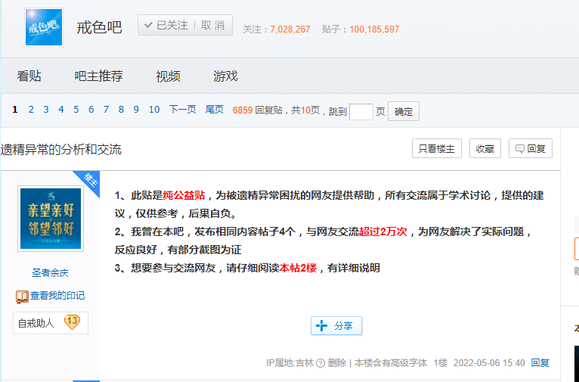Go to page 4 of replies
This screenshot has height=382, width=579.
tap(61, 110)
